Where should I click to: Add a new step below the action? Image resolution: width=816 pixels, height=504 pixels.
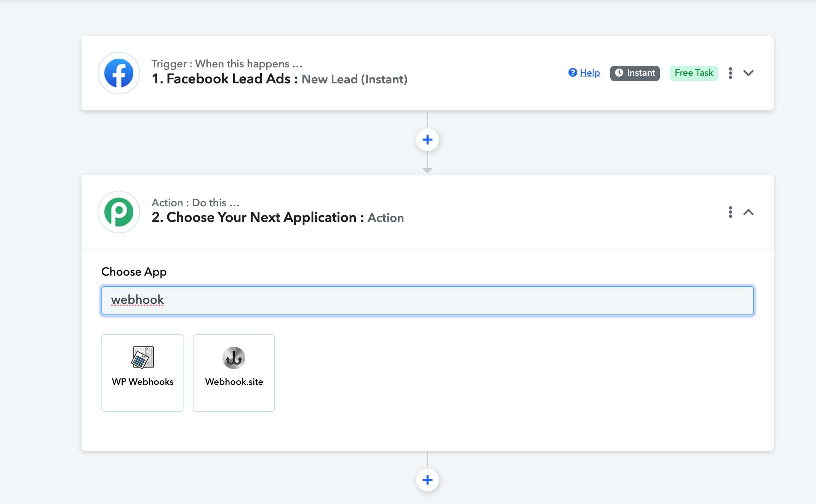click(427, 480)
